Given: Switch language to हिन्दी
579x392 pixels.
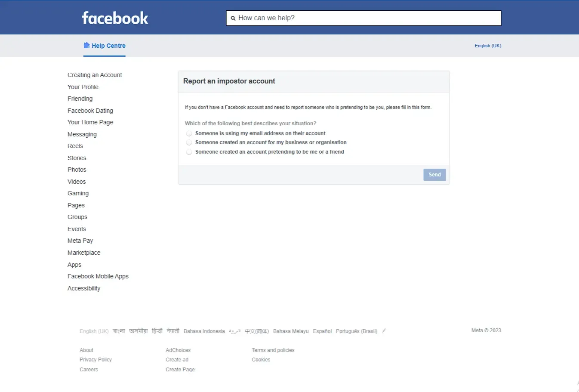Looking at the screenshot, I should (x=157, y=331).
